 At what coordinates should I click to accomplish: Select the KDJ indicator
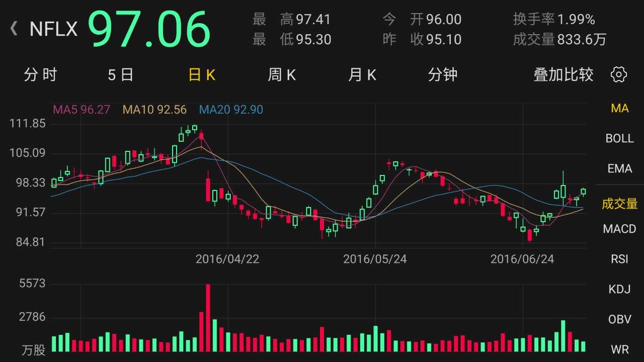click(x=619, y=289)
